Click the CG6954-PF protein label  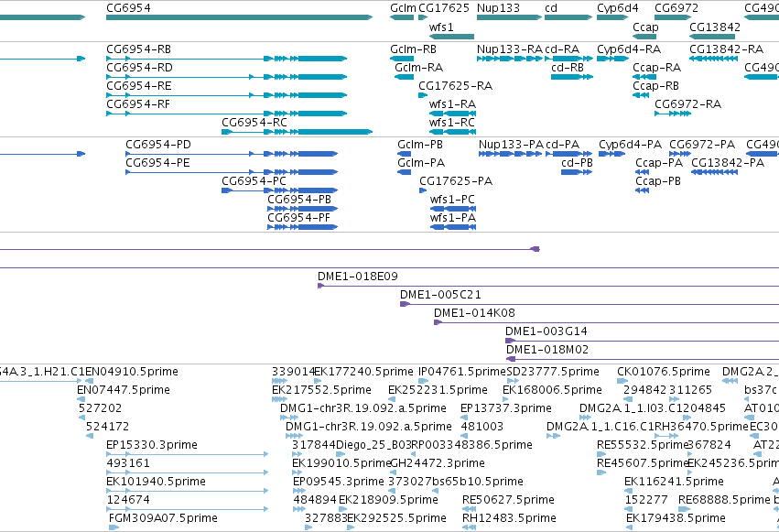tap(298, 218)
